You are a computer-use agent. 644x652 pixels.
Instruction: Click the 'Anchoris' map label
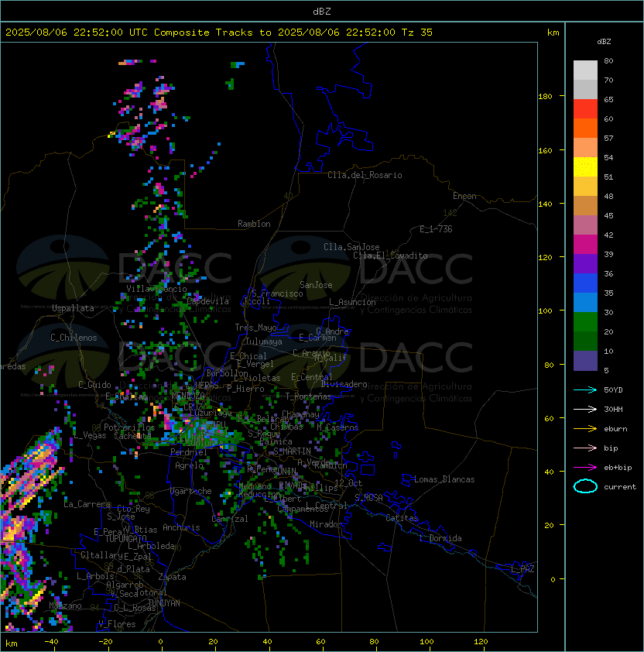[181, 527]
